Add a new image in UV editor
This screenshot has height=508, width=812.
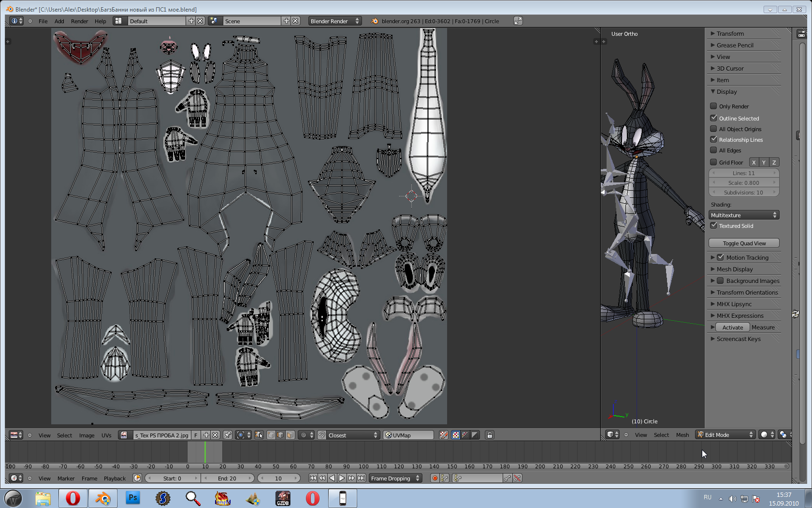click(206, 435)
